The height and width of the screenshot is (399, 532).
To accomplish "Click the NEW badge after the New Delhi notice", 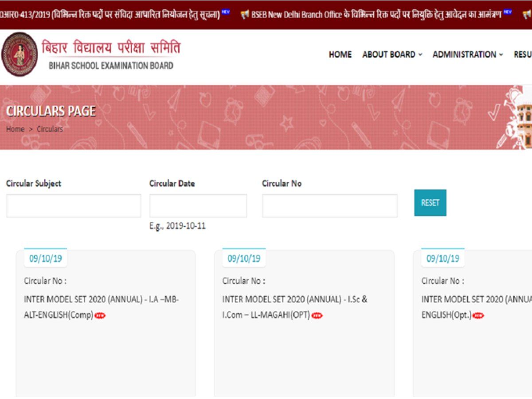I will [508, 12].
